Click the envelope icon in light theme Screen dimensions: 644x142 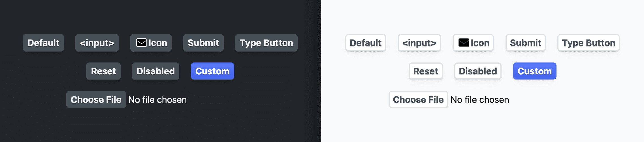point(464,43)
